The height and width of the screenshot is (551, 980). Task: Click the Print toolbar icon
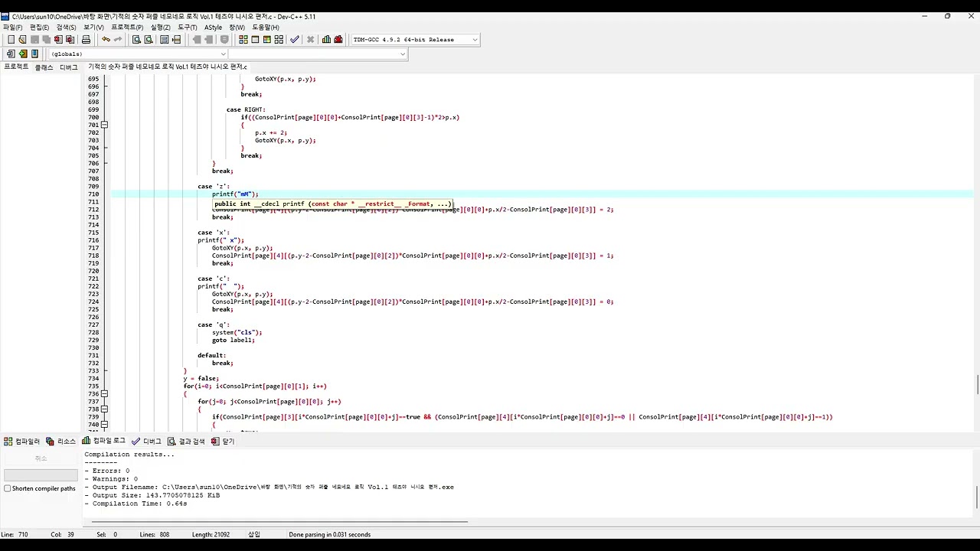[86, 40]
